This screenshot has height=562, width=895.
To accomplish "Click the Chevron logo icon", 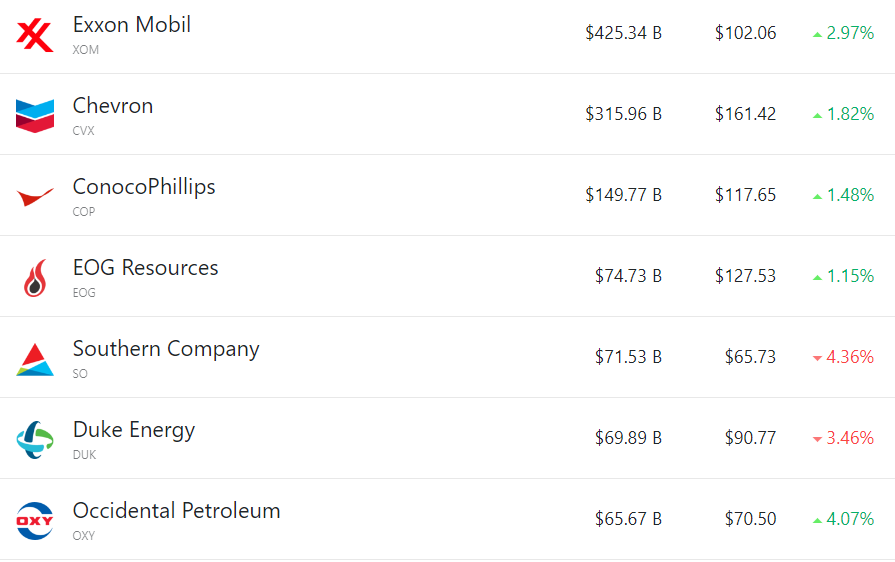I will point(35,115).
